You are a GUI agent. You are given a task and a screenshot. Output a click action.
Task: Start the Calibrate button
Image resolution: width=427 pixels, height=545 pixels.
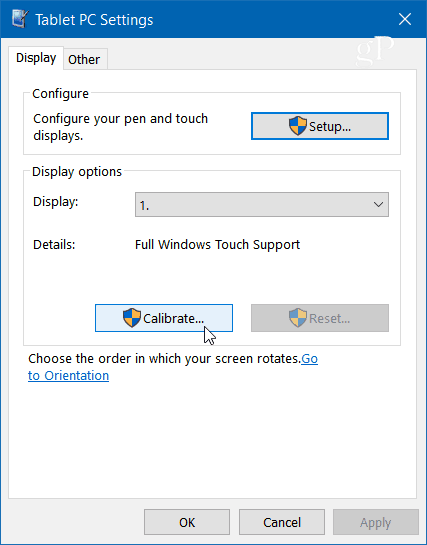tap(164, 318)
